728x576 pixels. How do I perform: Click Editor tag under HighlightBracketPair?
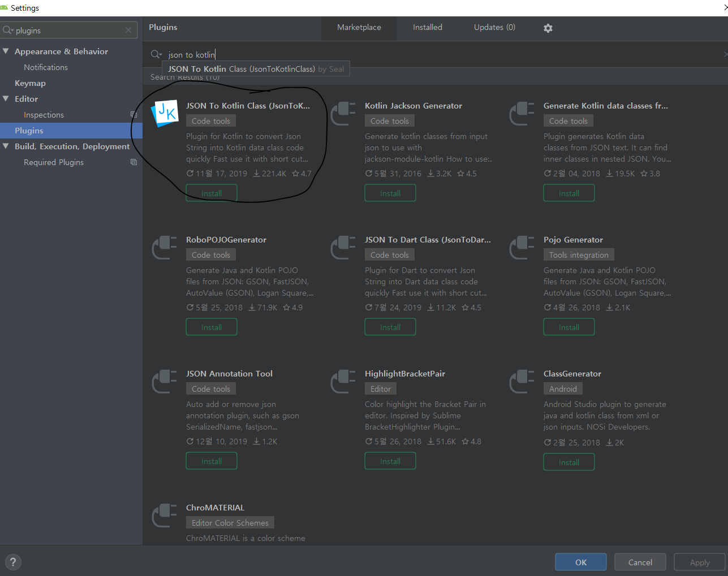click(x=381, y=389)
